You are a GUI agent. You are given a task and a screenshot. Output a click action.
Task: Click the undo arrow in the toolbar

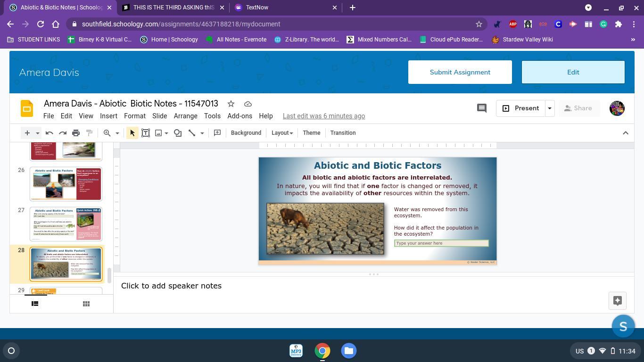pyautogui.click(x=50, y=133)
